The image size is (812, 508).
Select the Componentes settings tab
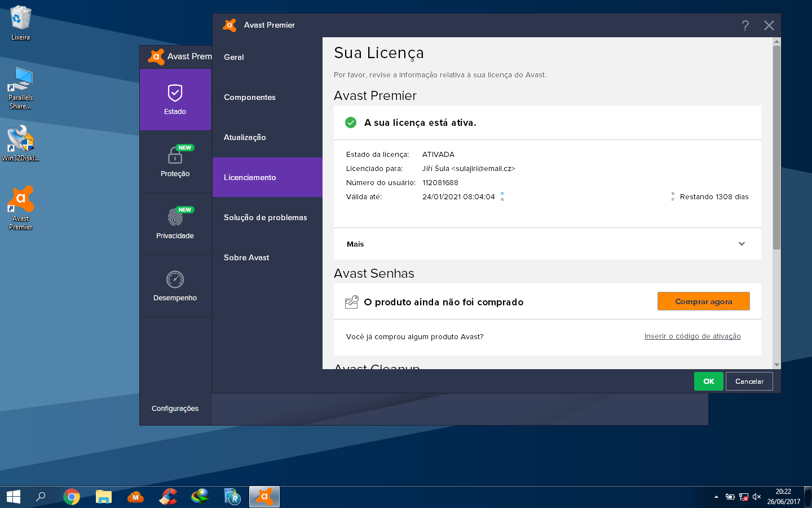267,97
